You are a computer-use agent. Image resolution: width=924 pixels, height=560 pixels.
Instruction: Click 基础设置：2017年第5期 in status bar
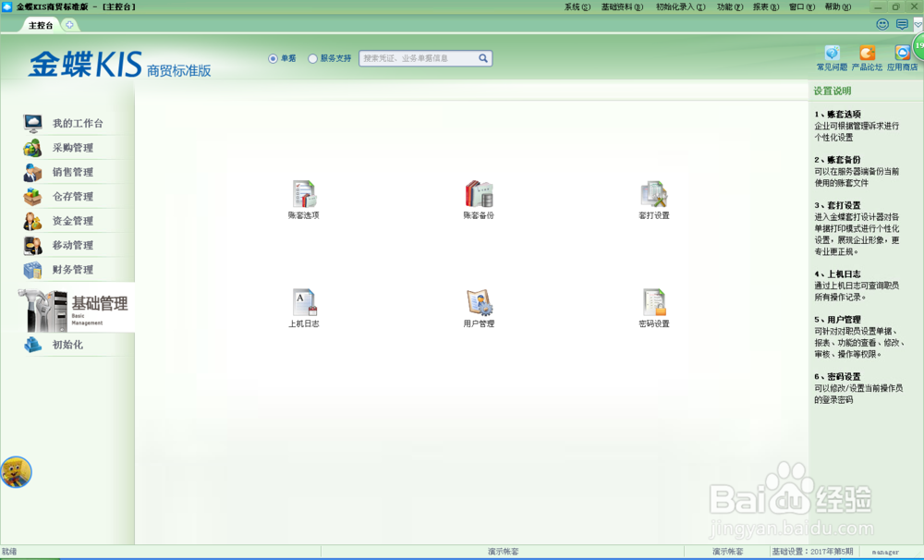pyautogui.click(x=812, y=552)
